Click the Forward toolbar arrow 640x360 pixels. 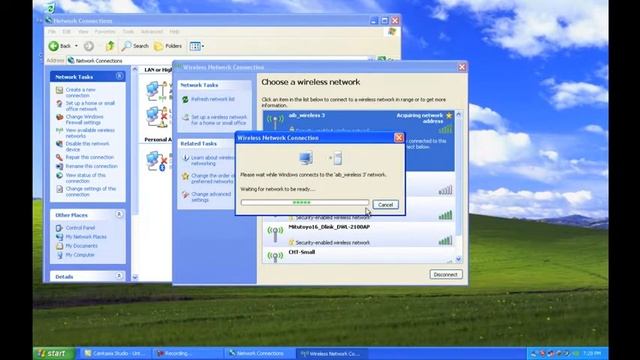[89, 46]
